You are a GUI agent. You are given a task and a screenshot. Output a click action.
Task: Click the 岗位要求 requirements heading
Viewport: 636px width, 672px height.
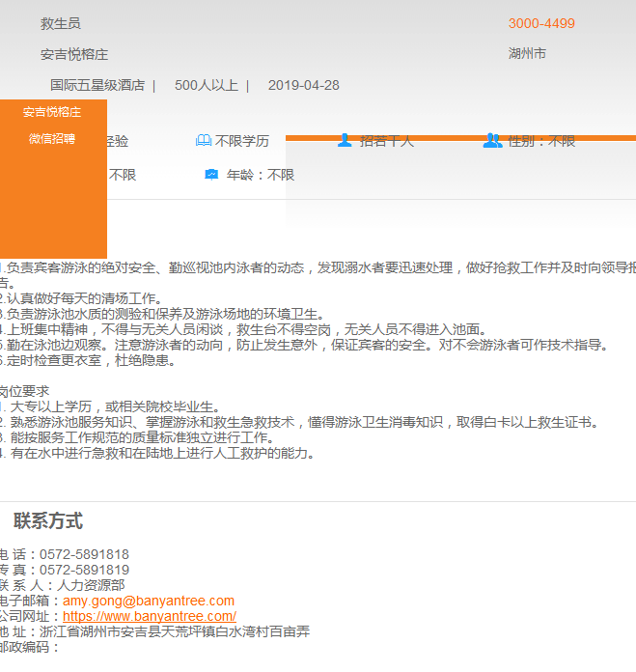point(24,391)
